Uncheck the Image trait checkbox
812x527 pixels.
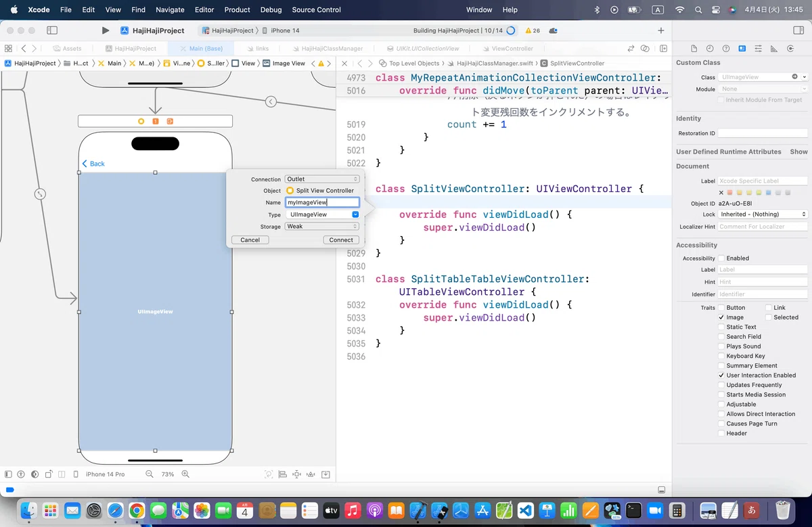tap(721, 317)
